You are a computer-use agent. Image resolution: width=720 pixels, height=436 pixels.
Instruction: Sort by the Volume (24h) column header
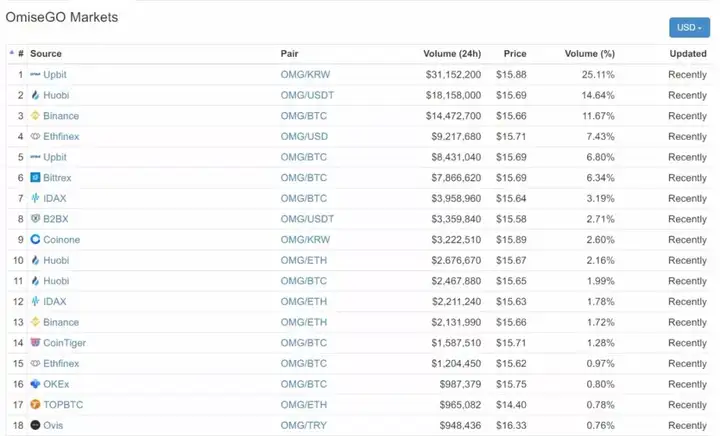coord(452,54)
